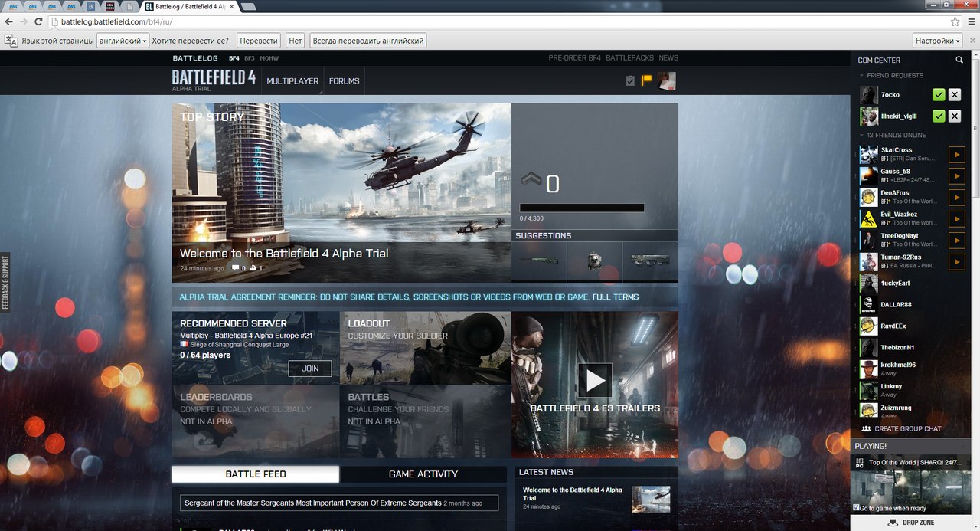Open translation Настройки dropdown
This screenshot has height=531, width=980.
937,40
